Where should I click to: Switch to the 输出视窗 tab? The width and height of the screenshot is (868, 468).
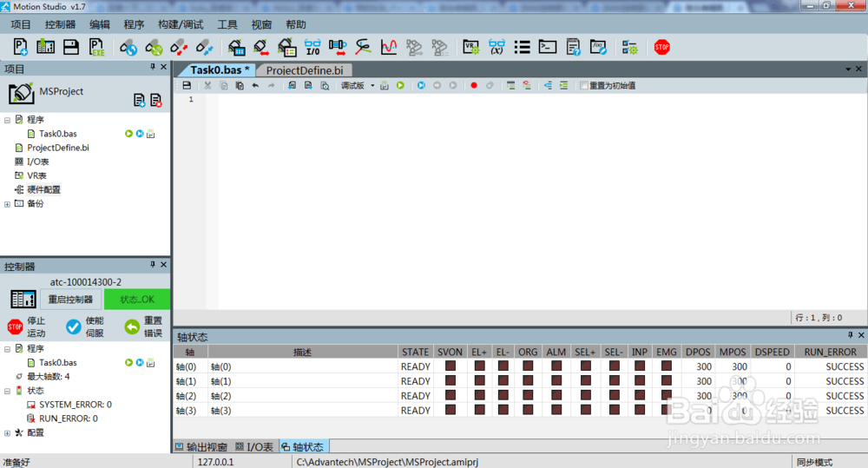point(201,446)
